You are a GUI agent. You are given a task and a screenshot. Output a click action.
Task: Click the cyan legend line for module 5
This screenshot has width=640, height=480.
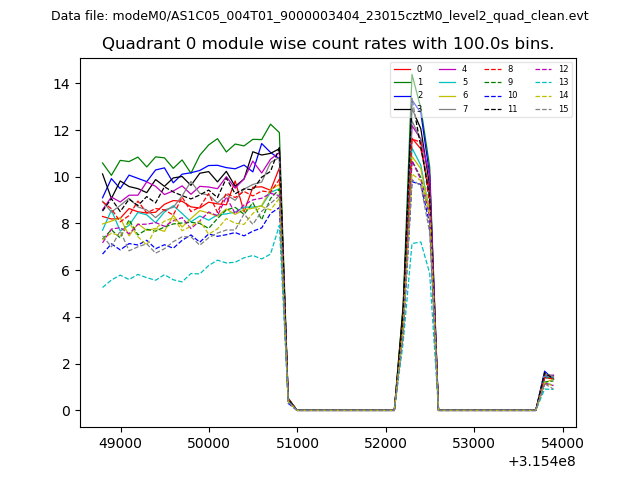pyautogui.click(x=446, y=82)
